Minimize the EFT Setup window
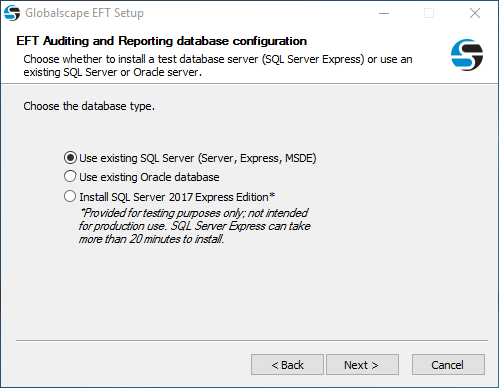Image resolution: width=499 pixels, height=388 pixels. pos(384,13)
